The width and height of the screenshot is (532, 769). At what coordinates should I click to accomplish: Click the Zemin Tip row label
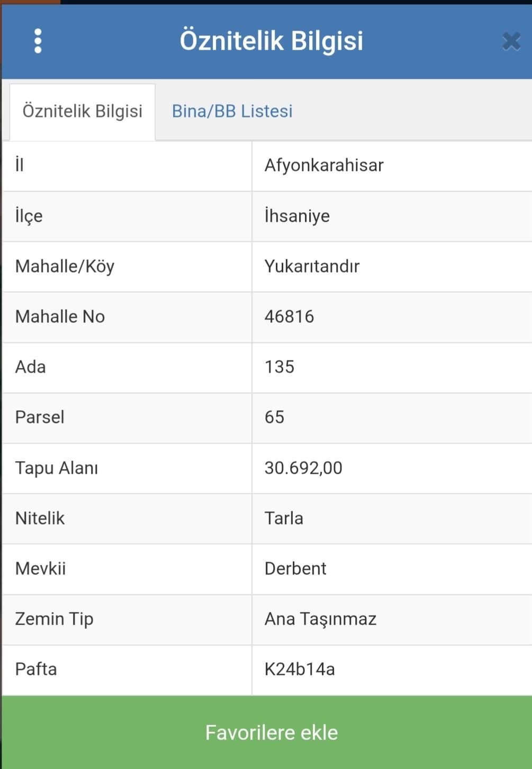(x=54, y=619)
